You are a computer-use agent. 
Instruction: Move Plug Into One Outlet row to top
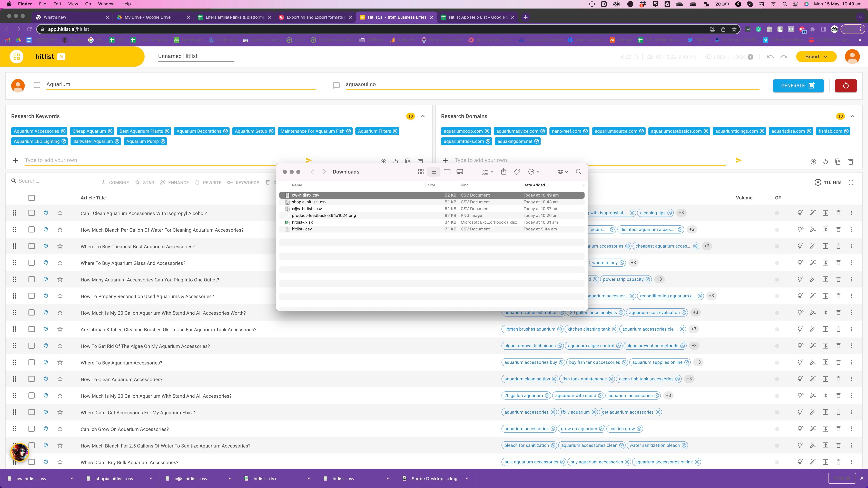pyautogui.click(x=826, y=279)
